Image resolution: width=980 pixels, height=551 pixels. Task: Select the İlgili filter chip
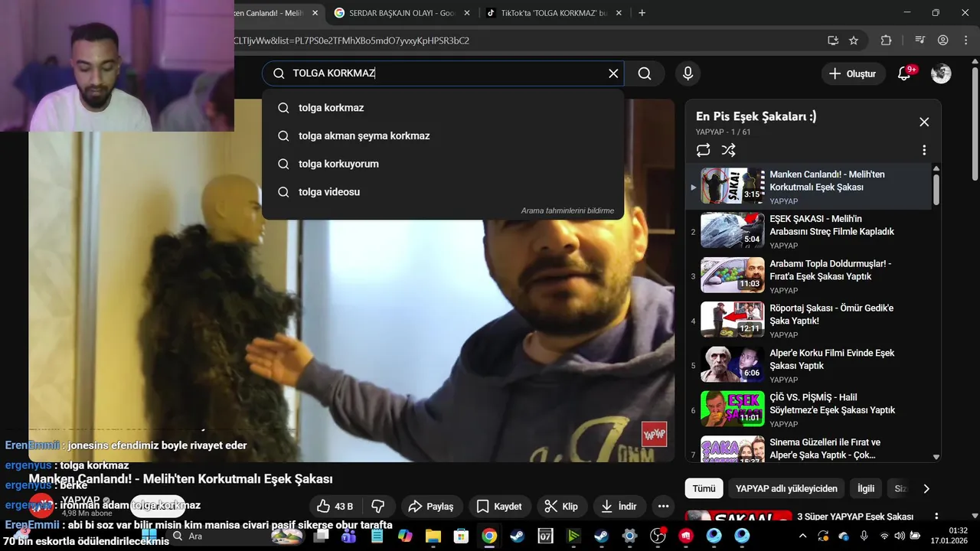point(866,488)
